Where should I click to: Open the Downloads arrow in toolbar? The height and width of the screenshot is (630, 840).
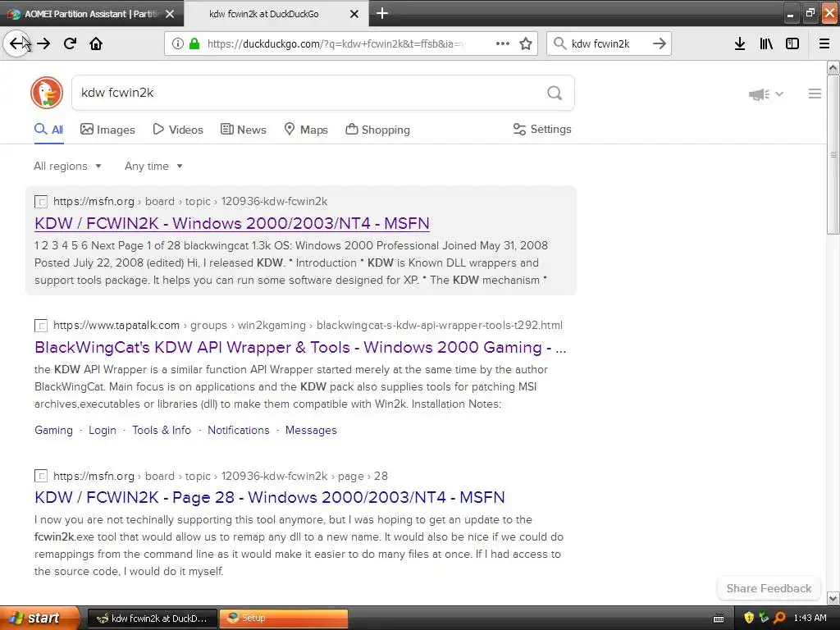point(740,43)
